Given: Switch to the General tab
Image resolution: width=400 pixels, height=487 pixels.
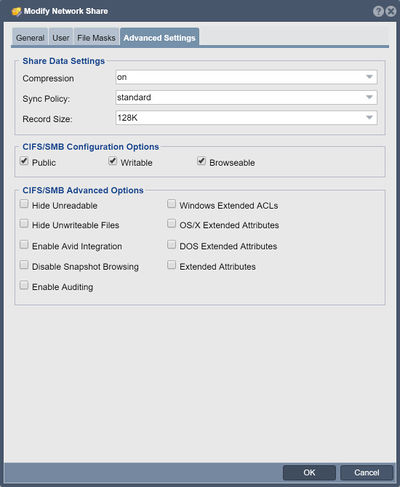Looking at the screenshot, I should click(30, 38).
